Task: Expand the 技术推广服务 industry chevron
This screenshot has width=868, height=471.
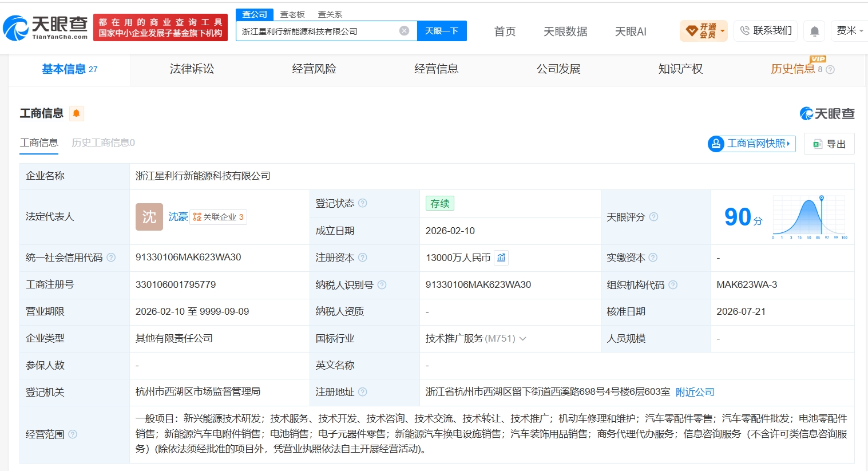Action: point(522,339)
